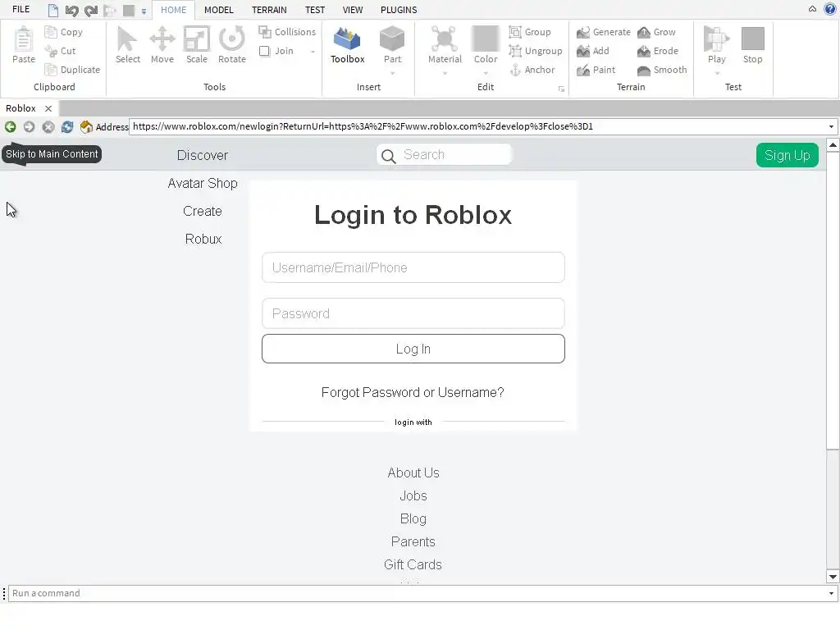840x630 pixels.
Task: Click the browser Back arrow
Action: point(10,127)
